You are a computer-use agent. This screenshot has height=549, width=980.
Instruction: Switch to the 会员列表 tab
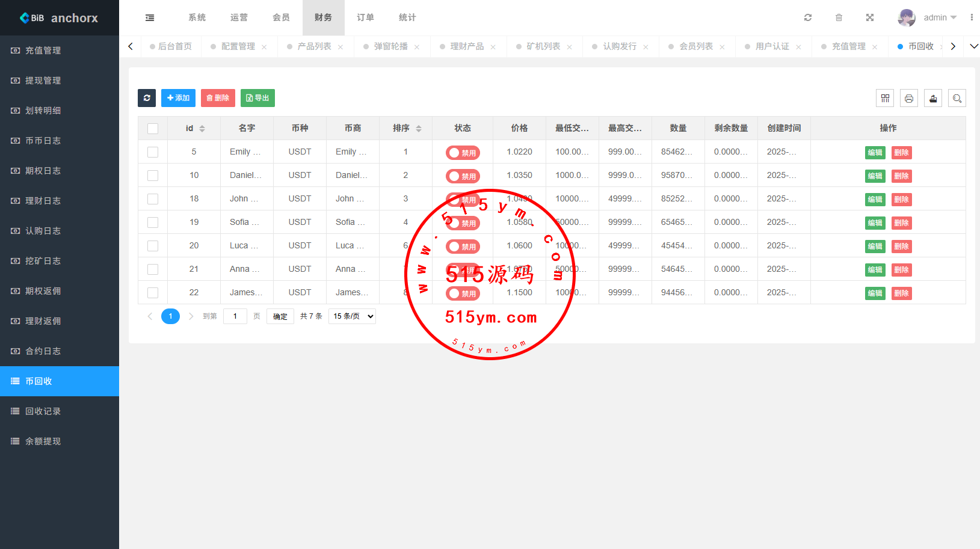pos(695,46)
